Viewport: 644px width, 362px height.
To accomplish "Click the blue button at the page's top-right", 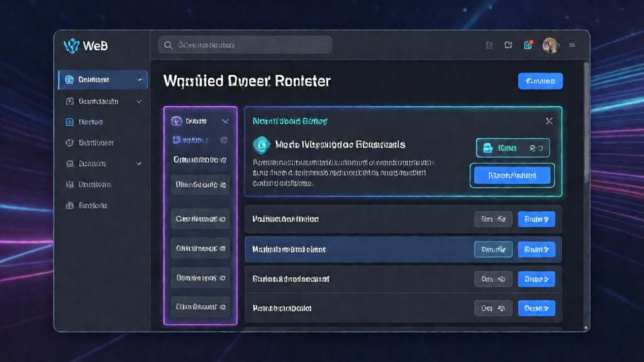I will (540, 81).
